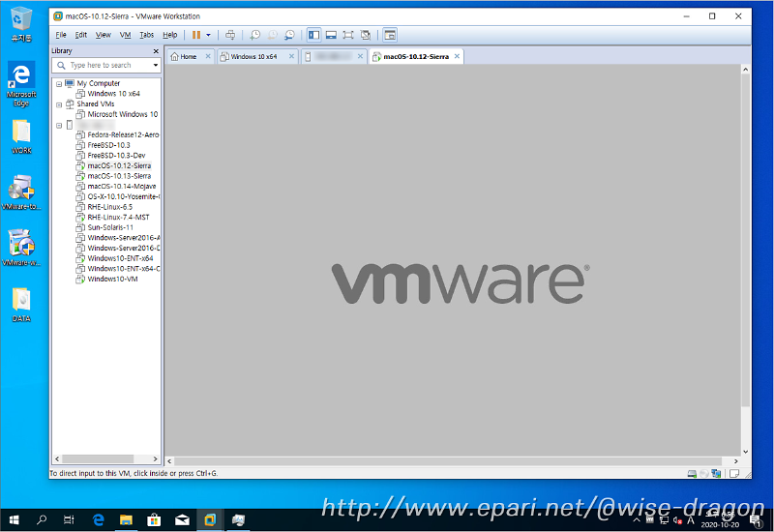
Task: Click the VM console vertical scrollbar down arrow
Action: (745, 452)
